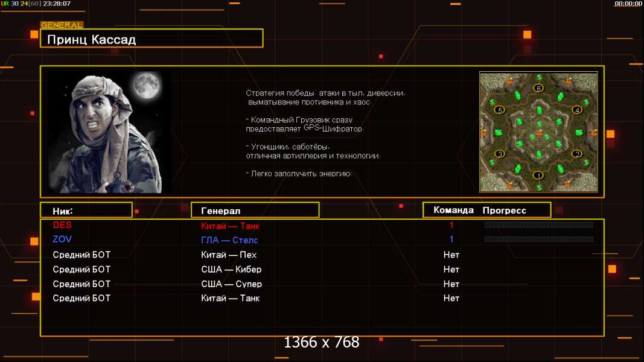Click start position 1 on the minimap
The image size is (644, 362).
point(538,176)
